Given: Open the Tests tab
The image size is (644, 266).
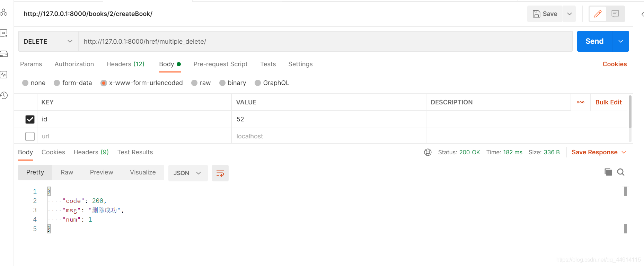Looking at the screenshot, I should [x=268, y=64].
